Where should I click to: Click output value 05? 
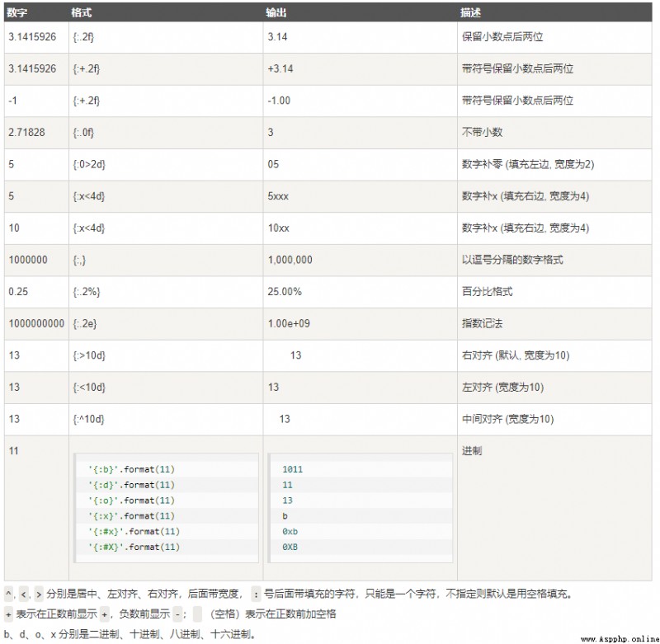(x=273, y=164)
